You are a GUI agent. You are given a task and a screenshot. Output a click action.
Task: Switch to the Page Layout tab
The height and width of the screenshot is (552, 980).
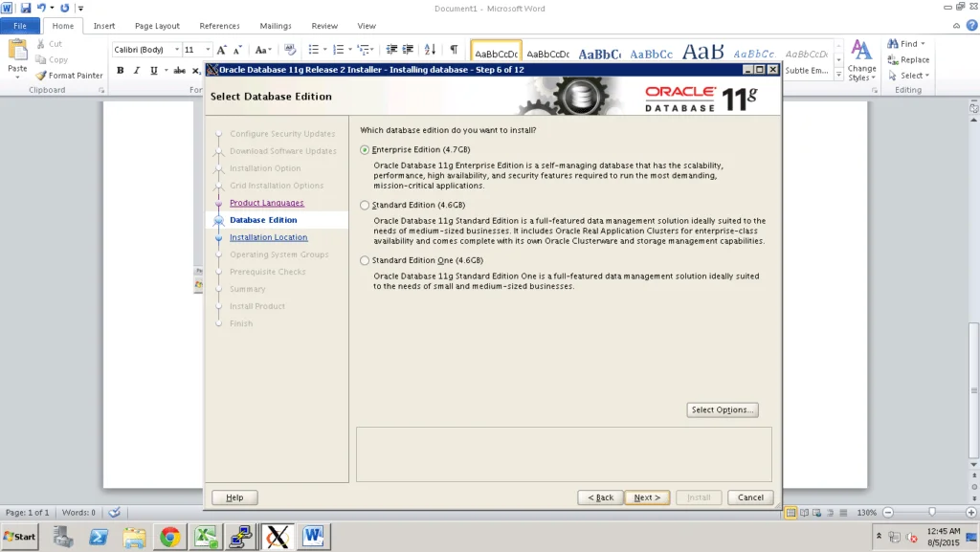157,26
